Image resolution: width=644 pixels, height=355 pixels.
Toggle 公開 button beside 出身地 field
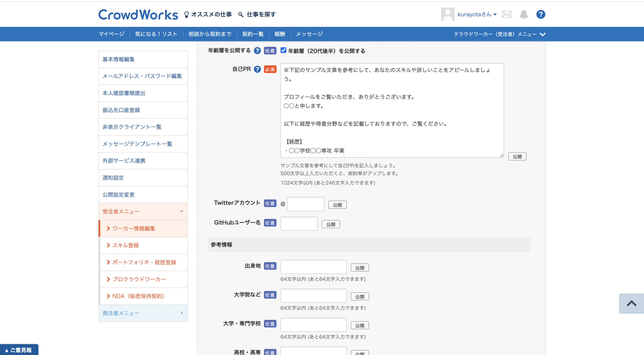(360, 268)
